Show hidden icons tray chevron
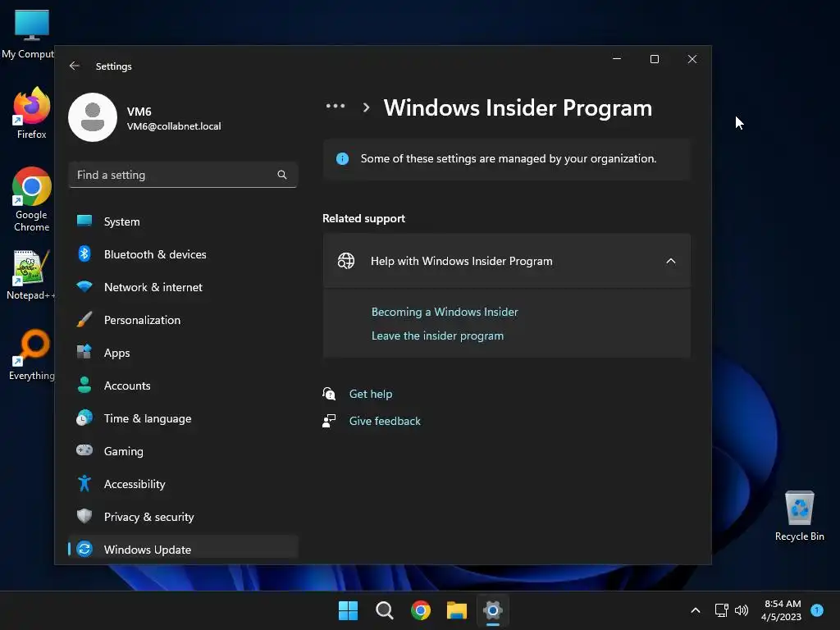 [696, 610]
